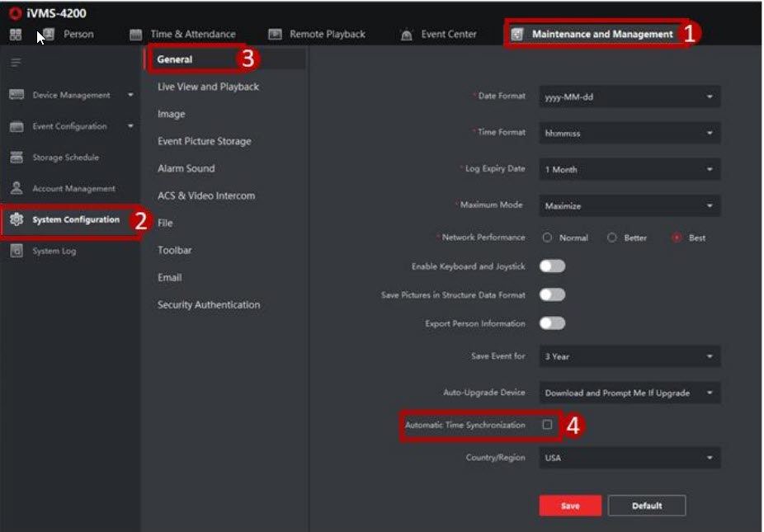Open the Security Authentication settings section
Viewport: 764px width, 532px height.
pyautogui.click(x=209, y=305)
